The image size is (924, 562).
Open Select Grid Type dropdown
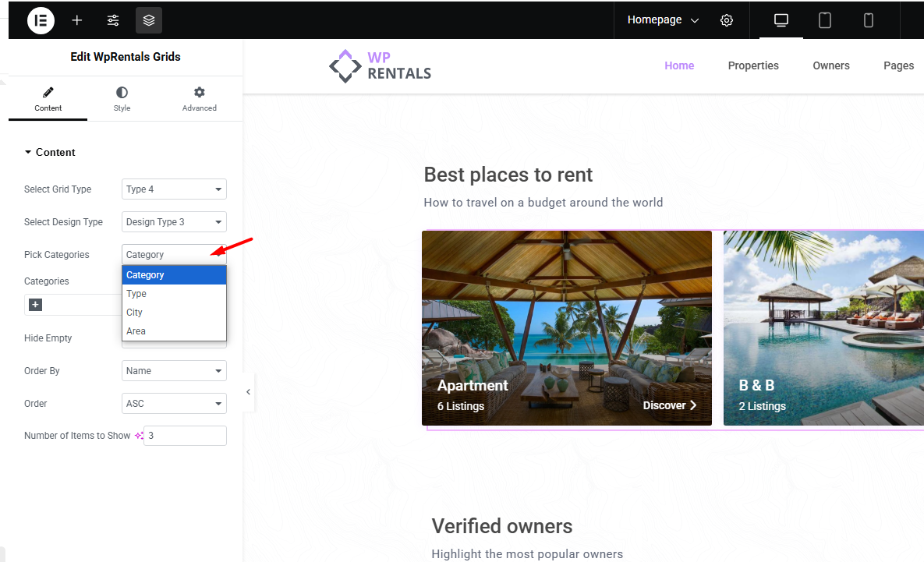click(x=174, y=189)
